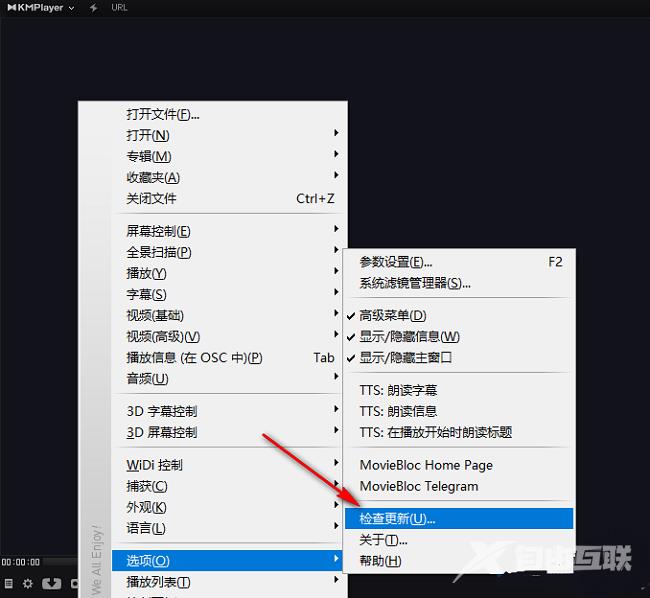Click the lightning bolt icon in title bar
Viewport: 650px width, 598px height.
tap(94, 7)
